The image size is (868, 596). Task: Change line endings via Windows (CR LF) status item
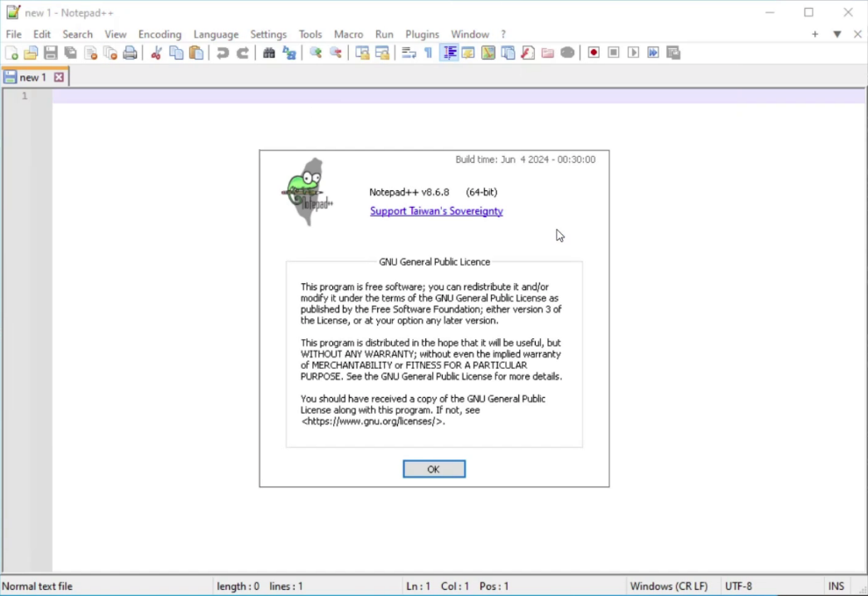click(670, 585)
